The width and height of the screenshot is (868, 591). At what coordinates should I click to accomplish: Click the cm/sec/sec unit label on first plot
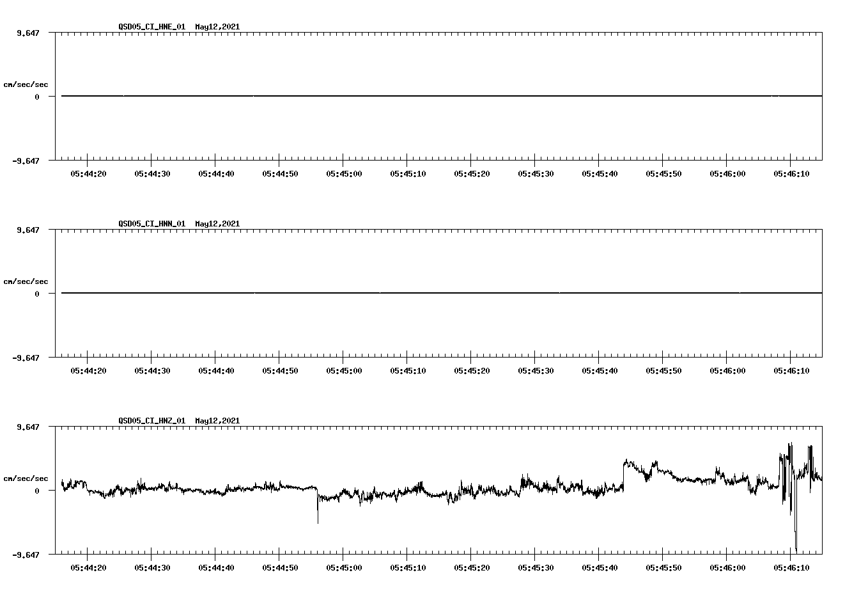[26, 84]
